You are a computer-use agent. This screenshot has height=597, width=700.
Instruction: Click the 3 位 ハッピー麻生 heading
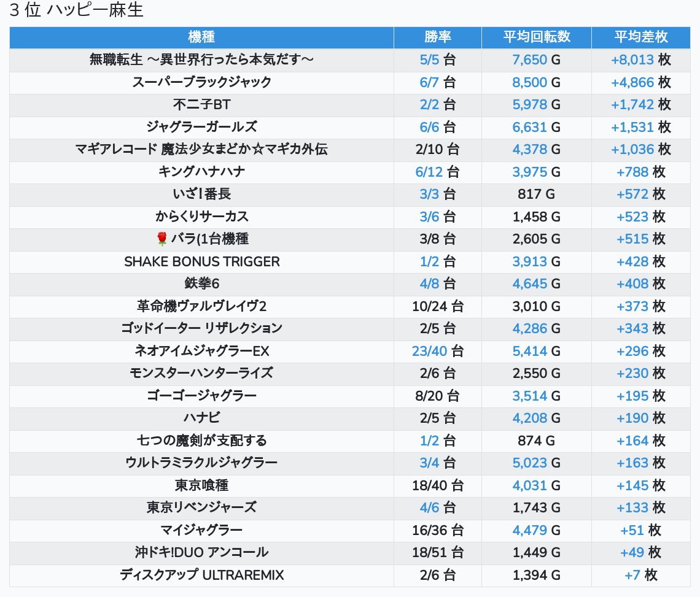click(77, 11)
